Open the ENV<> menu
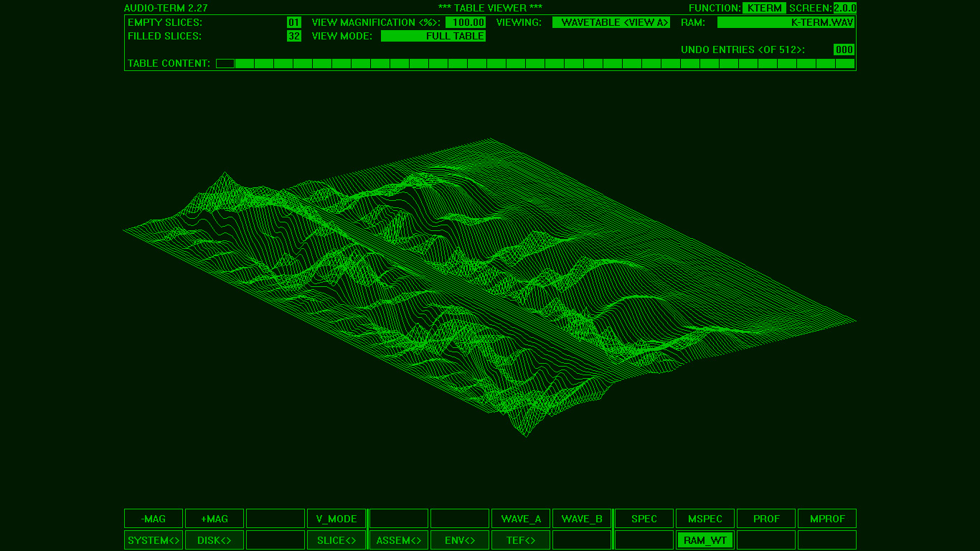Image resolution: width=980 pixels, height=551 pixels. pyautogui.click(x=460, y=540)
